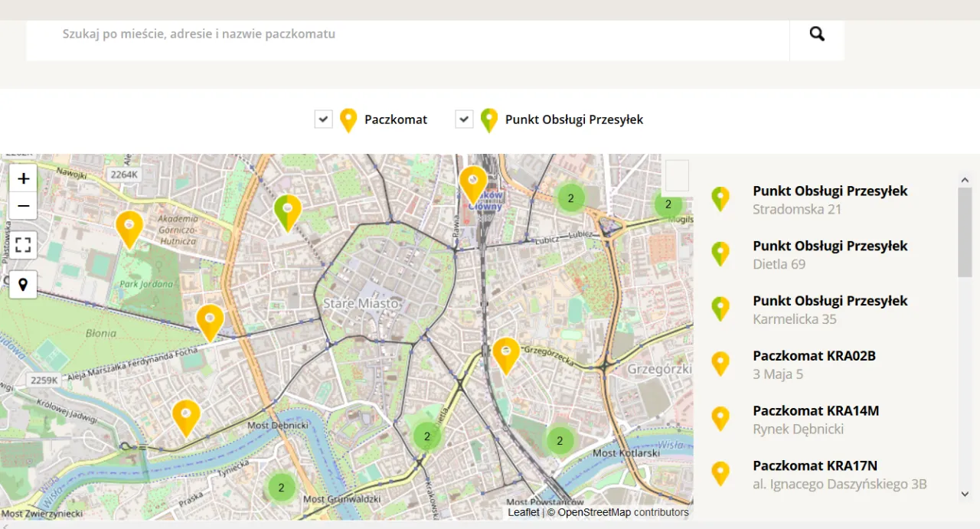
Task: Select the yellow marker near Grzegórzecka street
Action: [x=506, y=352]
